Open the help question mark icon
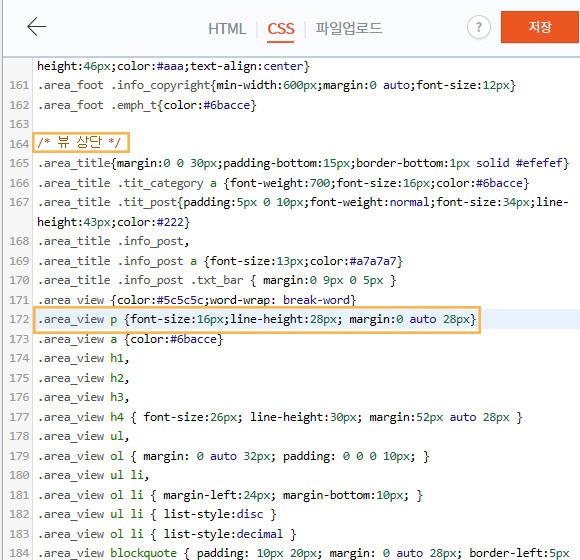The image size is (580, 560). (479, 27)
